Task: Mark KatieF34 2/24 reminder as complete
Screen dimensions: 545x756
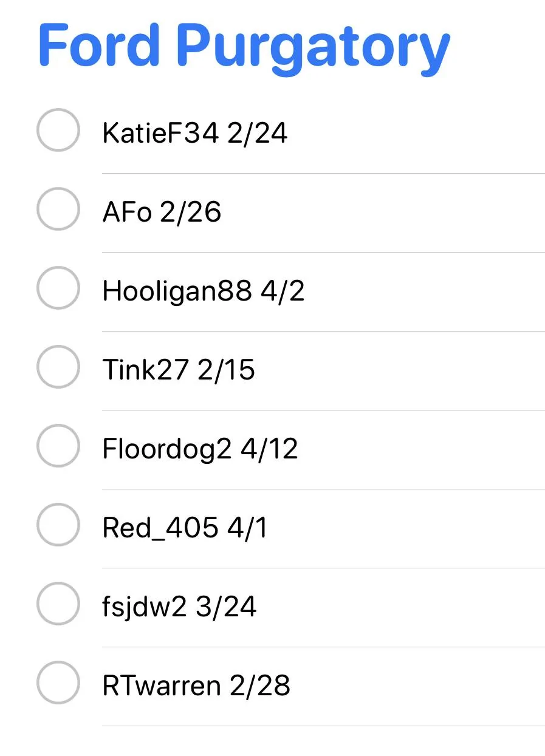Action: 58,130
